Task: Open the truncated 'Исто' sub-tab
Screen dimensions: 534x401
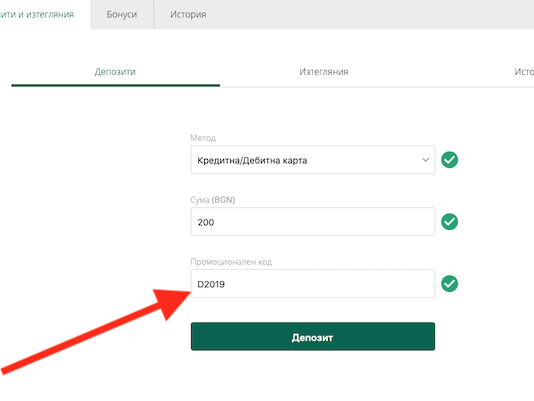Action: 524,72
